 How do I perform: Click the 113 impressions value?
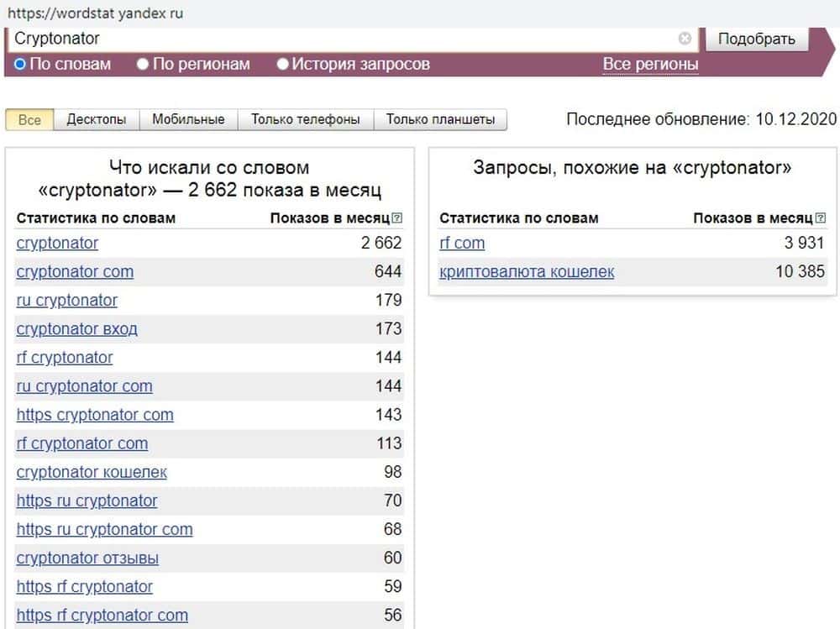pos(389,443)
